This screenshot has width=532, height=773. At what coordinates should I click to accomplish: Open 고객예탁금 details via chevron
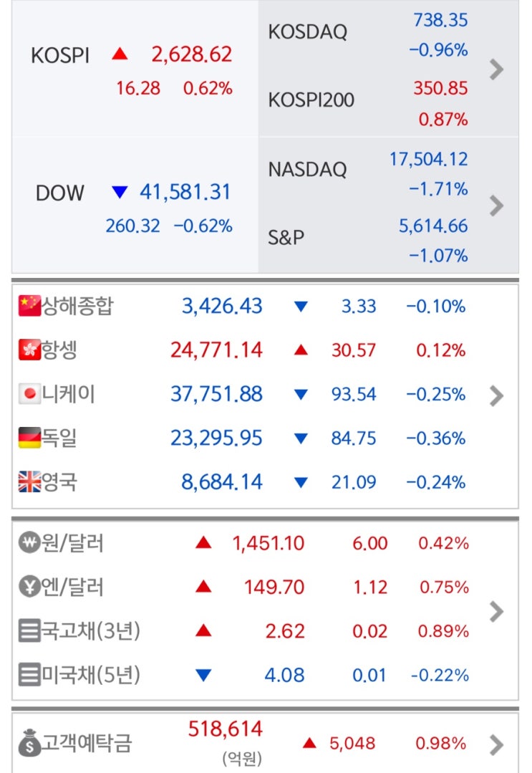pos(496,745)
